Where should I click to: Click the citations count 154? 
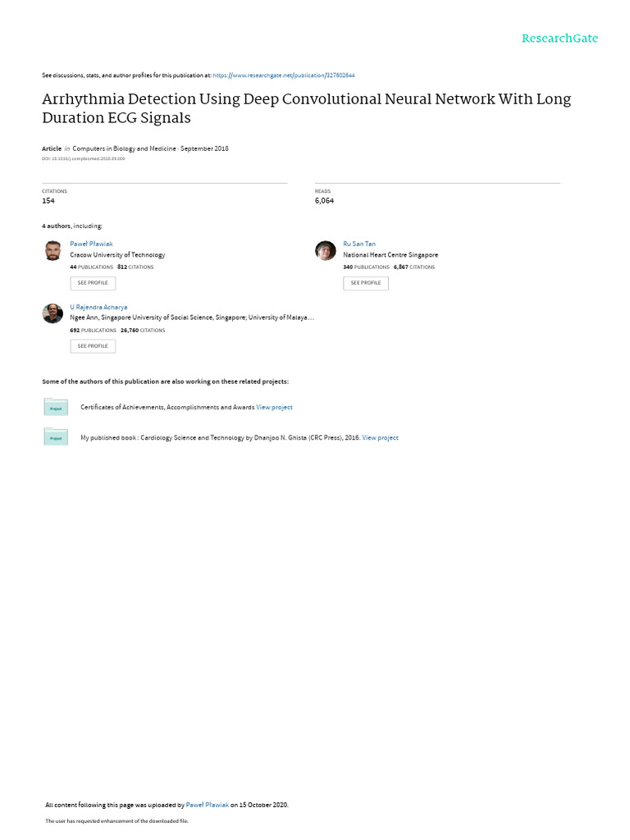coord(48,201)
